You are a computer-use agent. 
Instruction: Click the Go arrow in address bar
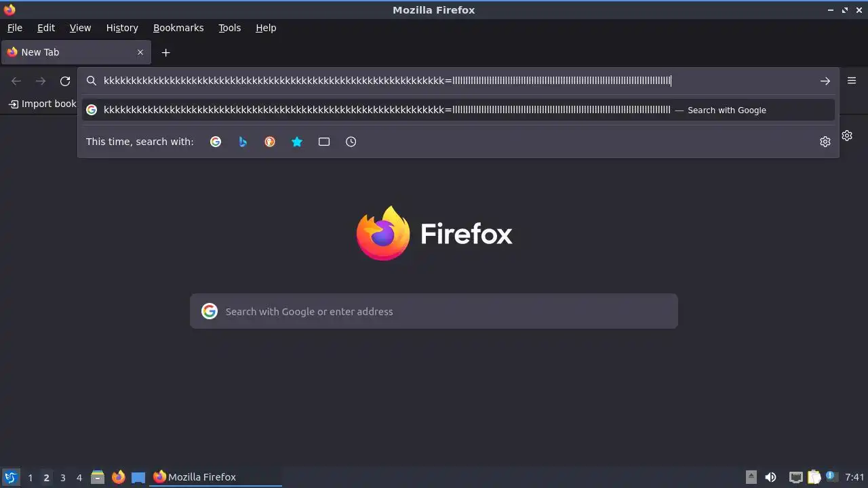coord(825,81)
